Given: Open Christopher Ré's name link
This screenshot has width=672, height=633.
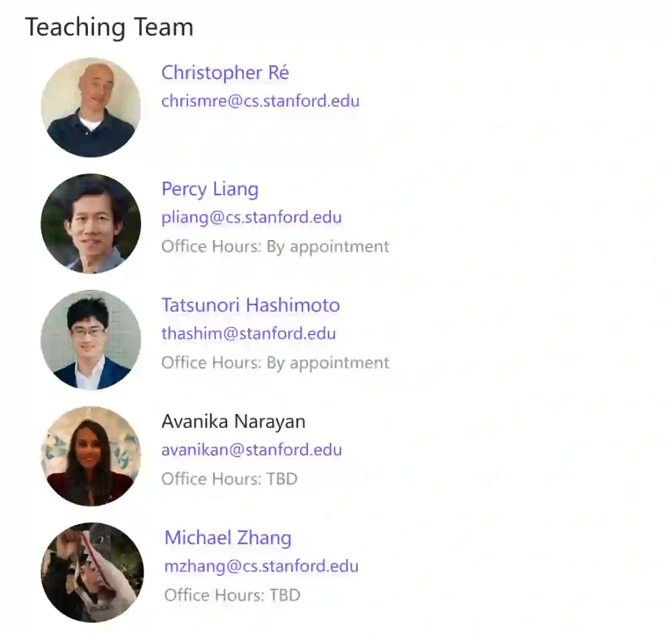Looking at the screenshot, I should pos(225,73).
